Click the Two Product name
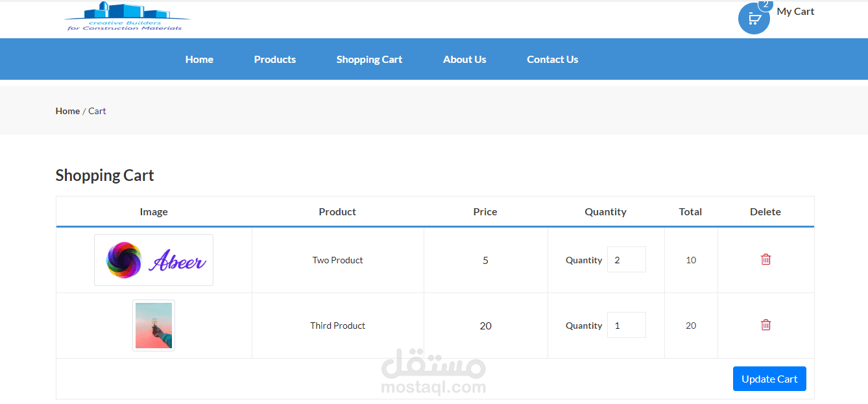 pos(337,260)
